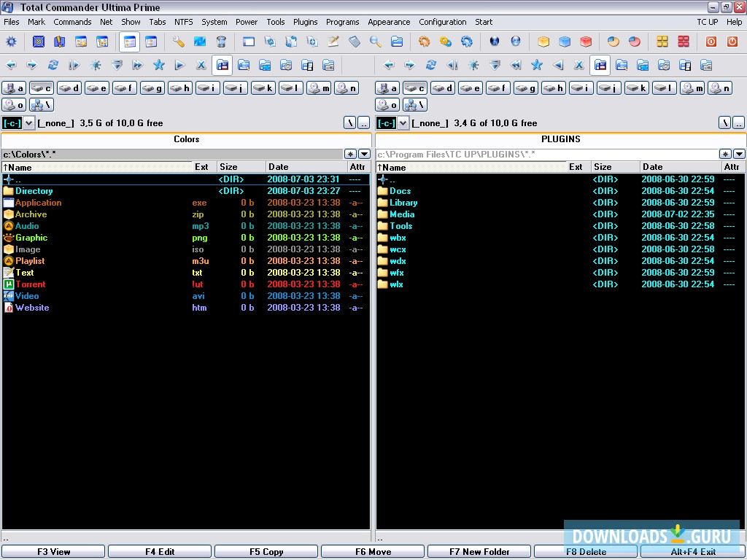Select drive m button in right panel
Screen dimensions: 747x560
point(692,88)
